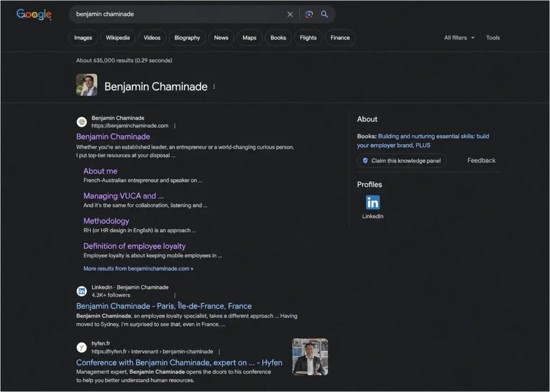Select the Books filter tab
The width and height of the screenshot is (550, 392).
click(x=278, y=38)
